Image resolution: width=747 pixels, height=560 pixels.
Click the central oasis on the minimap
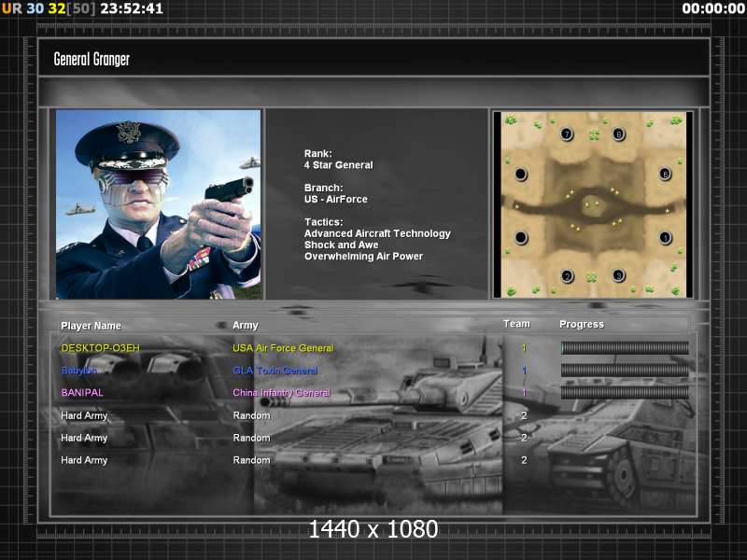[x=593, y=206]
